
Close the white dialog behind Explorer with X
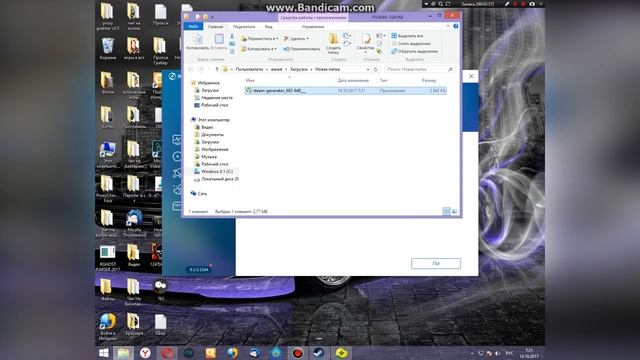pyautogui.click(x=471, y=76)
